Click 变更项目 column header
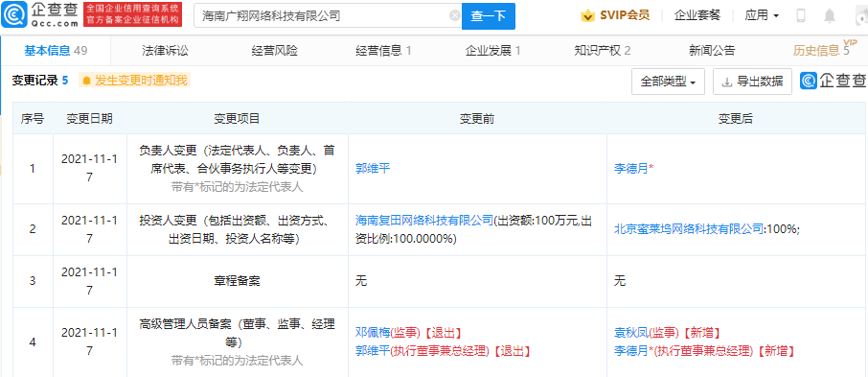This screenshot has height=377, width=868. [237, 119]
